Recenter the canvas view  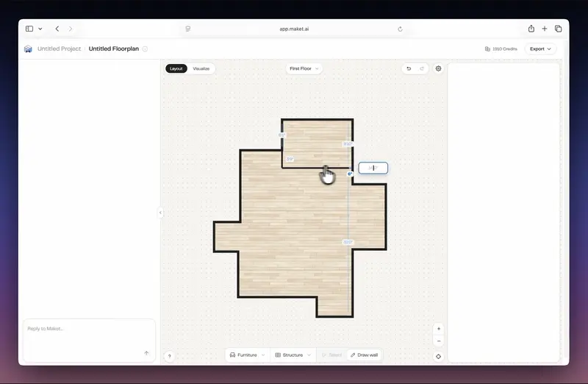[x=438, y=357]
